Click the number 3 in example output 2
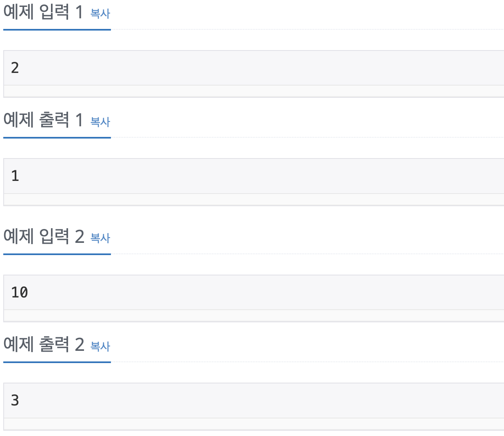The image size is (504, 436). coord(14,401)
